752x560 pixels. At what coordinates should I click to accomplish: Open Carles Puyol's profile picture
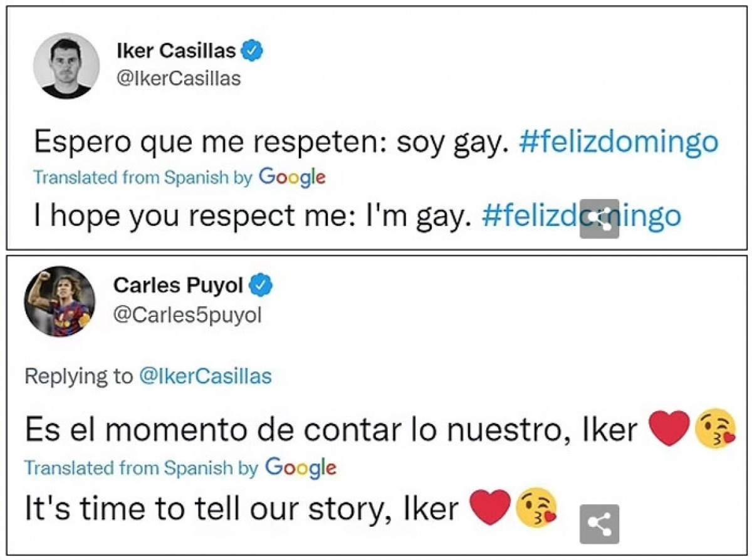(60, 301)
